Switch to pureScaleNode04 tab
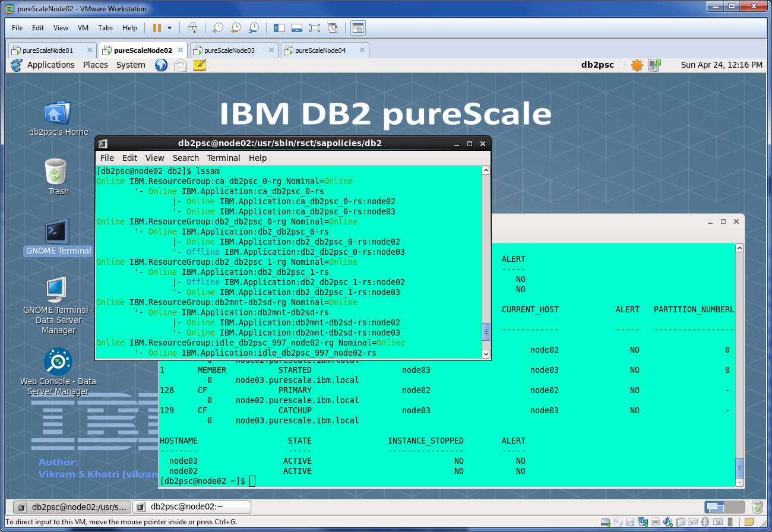The width and height of the screenshot is (772, 532). click(x=324, y=50)
